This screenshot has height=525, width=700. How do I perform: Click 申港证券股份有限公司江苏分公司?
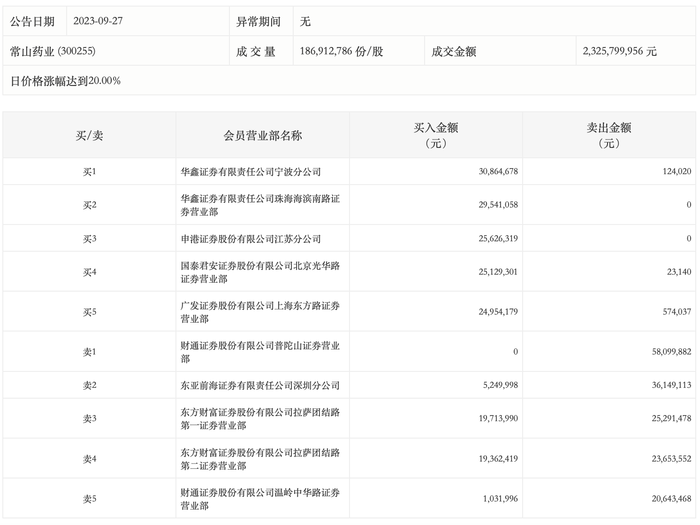tap(250, 239)
